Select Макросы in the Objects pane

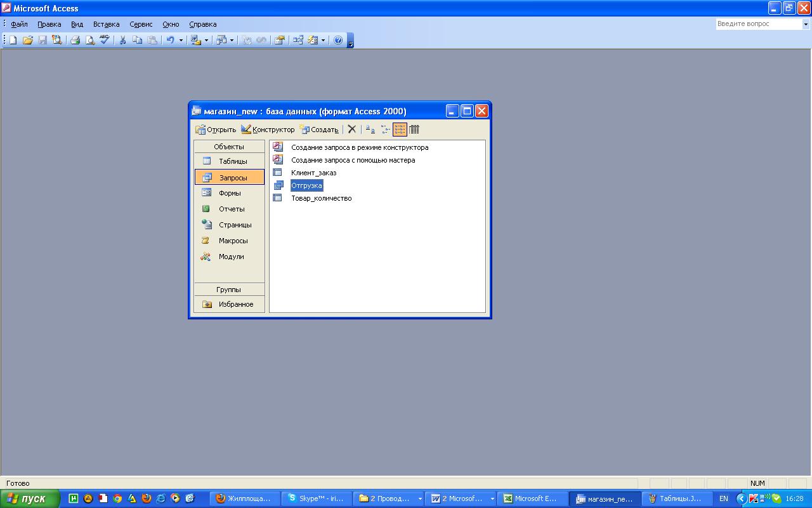click(230, 241)
